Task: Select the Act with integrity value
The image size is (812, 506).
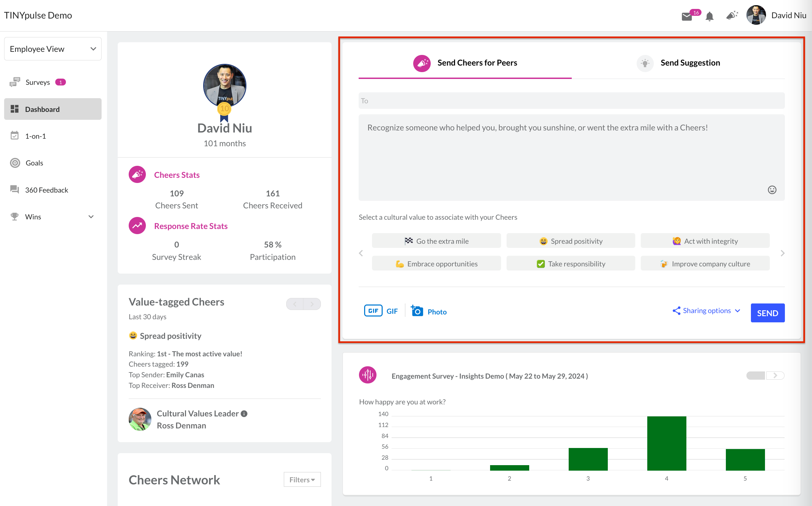Action: tap(705, 241)
